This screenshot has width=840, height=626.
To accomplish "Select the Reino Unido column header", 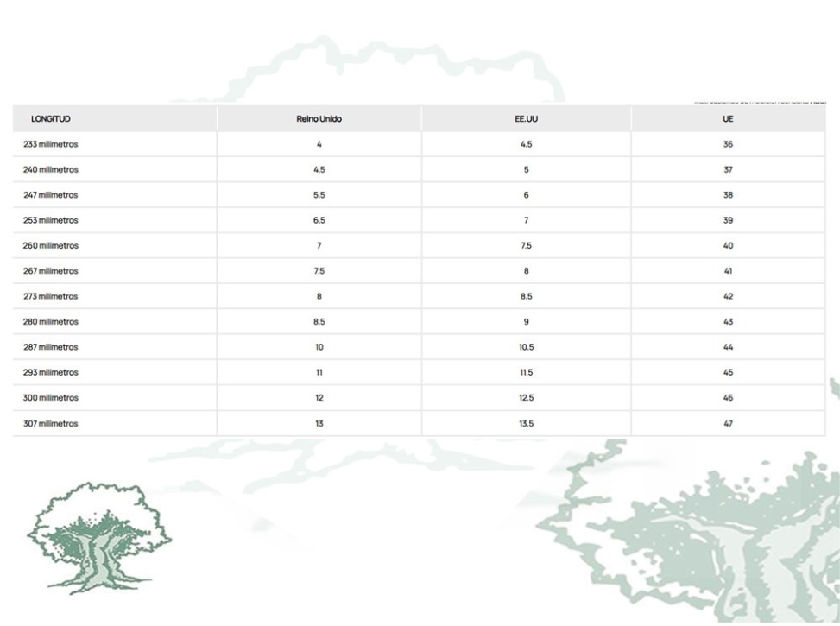I will (319, 119).
